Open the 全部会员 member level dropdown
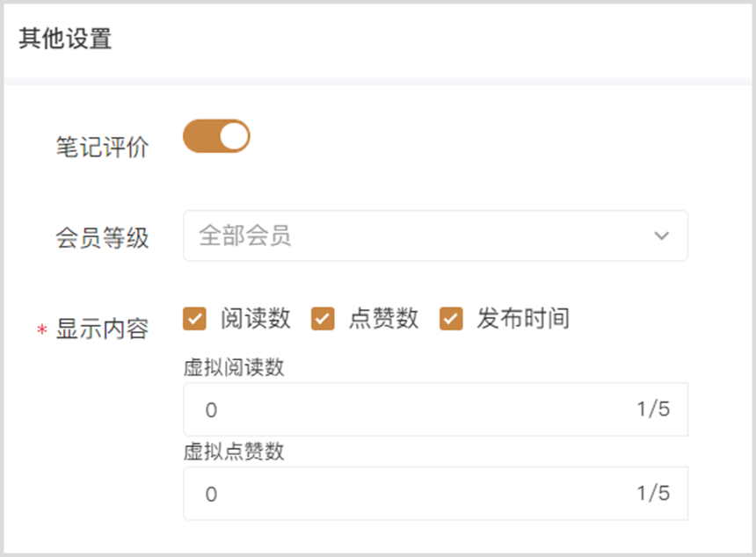 point(435,235)
